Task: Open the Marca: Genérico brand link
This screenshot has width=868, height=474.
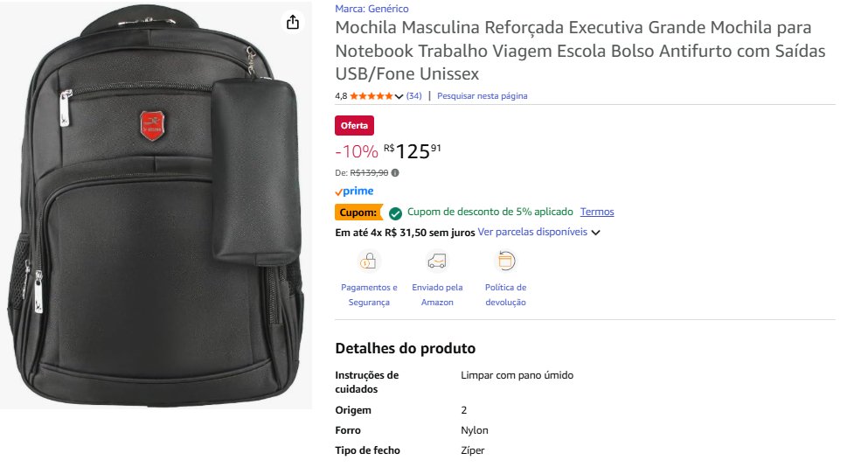Action: coord(372,9)
